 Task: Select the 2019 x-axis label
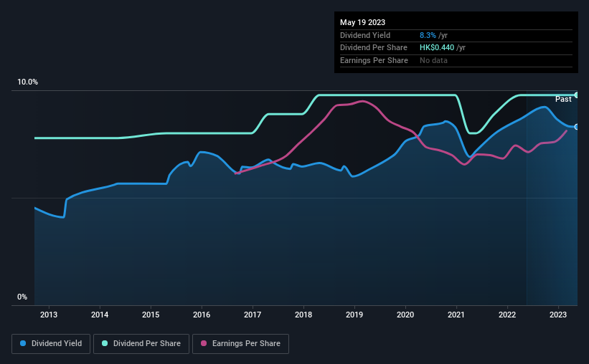coord(354,315)
